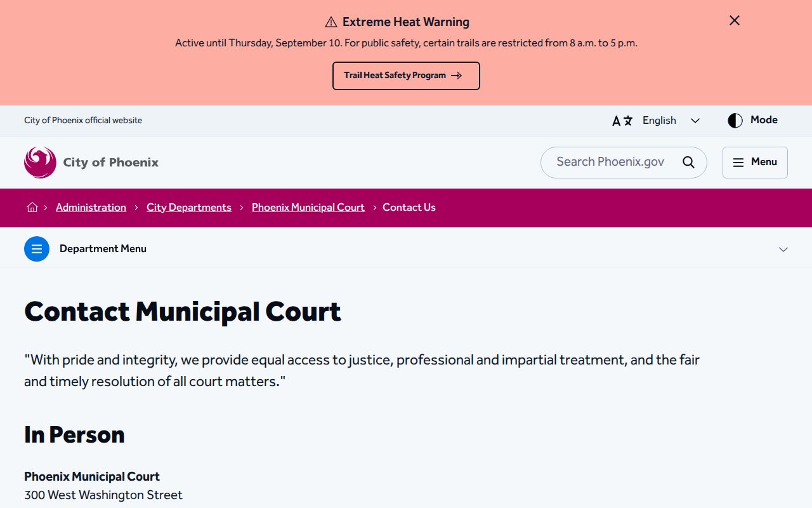Open the Department Menu label
The width and height of the screenshot is (812, 508).
103,249
